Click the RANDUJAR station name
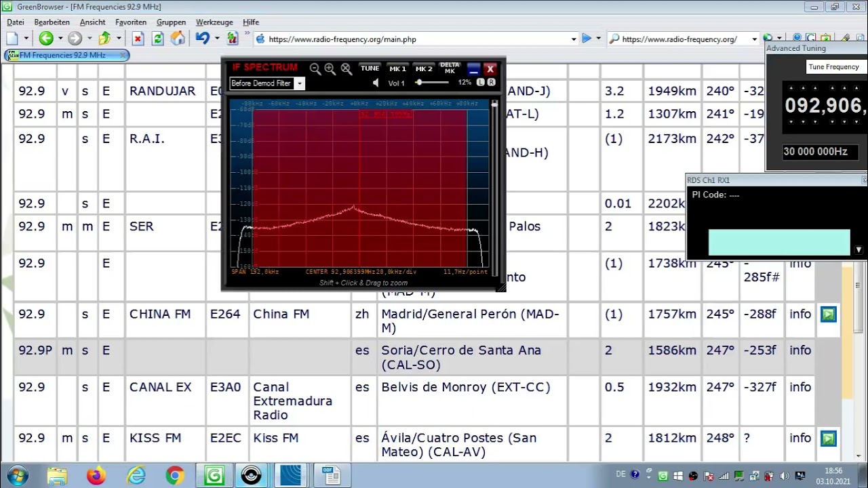868x488 pixels. click(x=162, y=91)
